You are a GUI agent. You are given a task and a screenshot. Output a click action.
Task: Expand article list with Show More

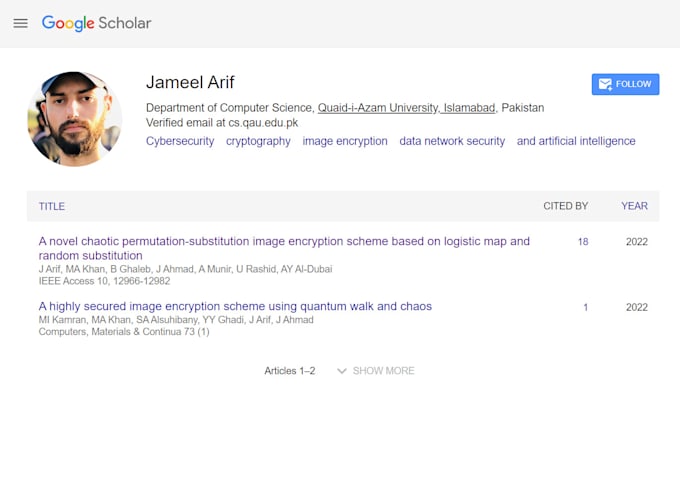tap(383, 371)
